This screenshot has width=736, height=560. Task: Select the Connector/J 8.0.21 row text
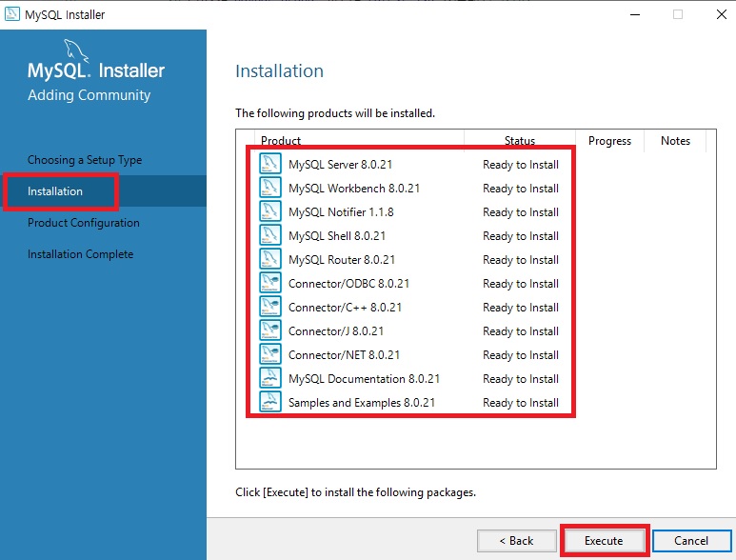click(x=336, y=331)
